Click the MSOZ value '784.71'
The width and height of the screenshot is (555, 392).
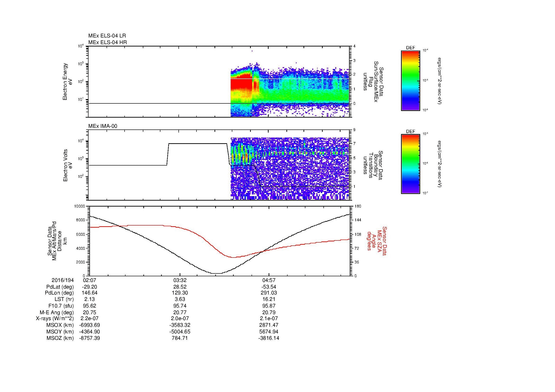click(x=180, y=338)
